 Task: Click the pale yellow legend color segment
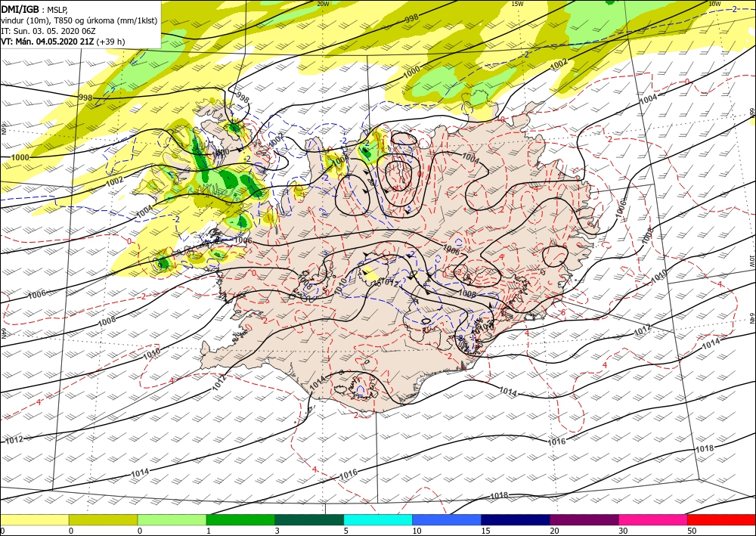[x=35, y=520]
